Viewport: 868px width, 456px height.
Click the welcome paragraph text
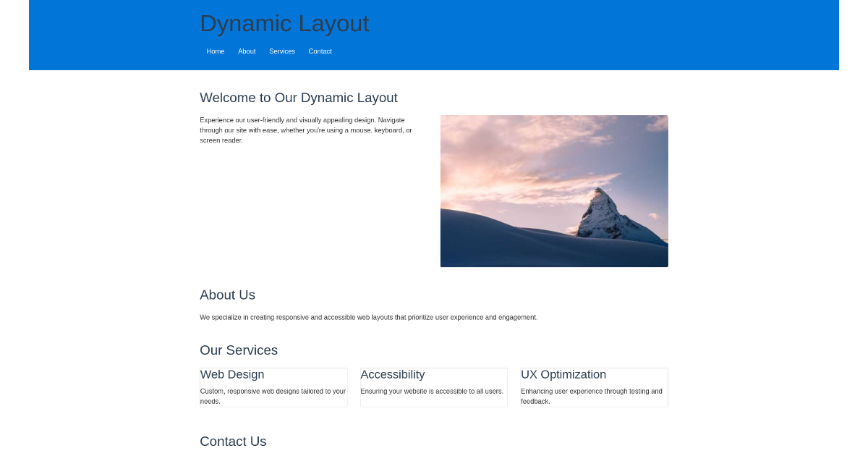coord(306,130)
